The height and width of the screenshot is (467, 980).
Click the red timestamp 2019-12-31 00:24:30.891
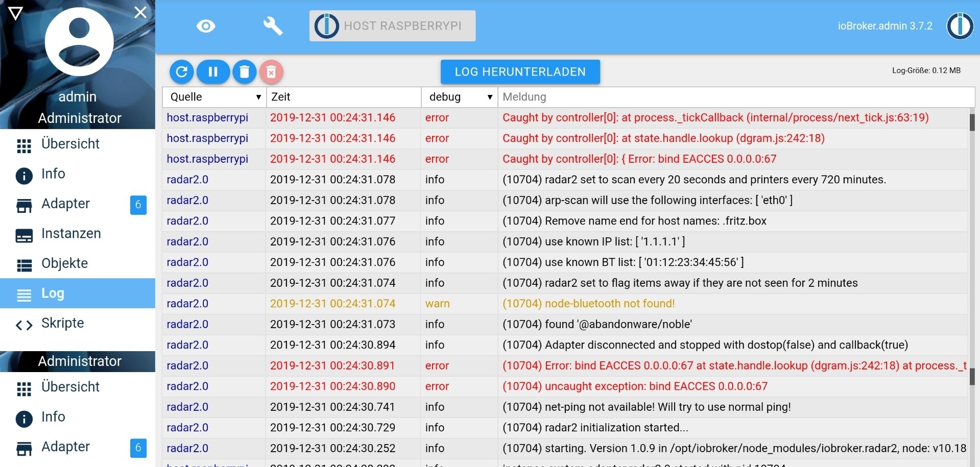[332, 366]
